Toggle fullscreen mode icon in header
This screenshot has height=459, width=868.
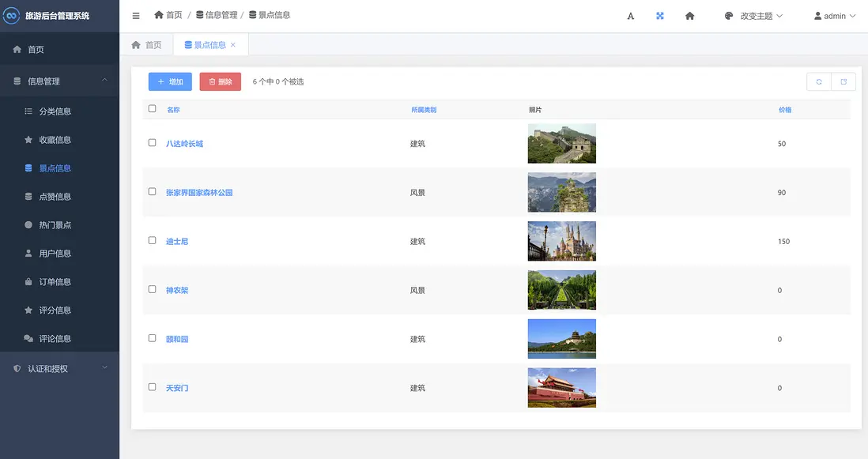pyautogui.click(x=660, y=16)
